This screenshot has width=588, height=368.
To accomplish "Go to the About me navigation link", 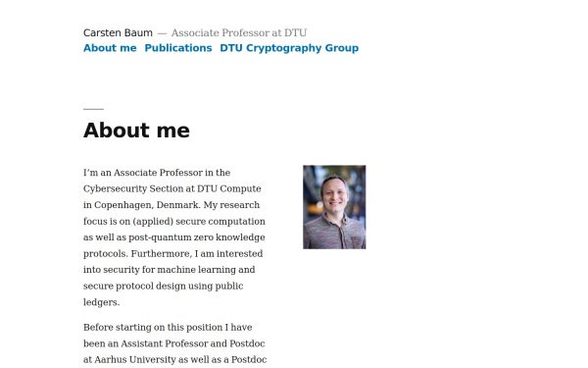I will 110,48.
